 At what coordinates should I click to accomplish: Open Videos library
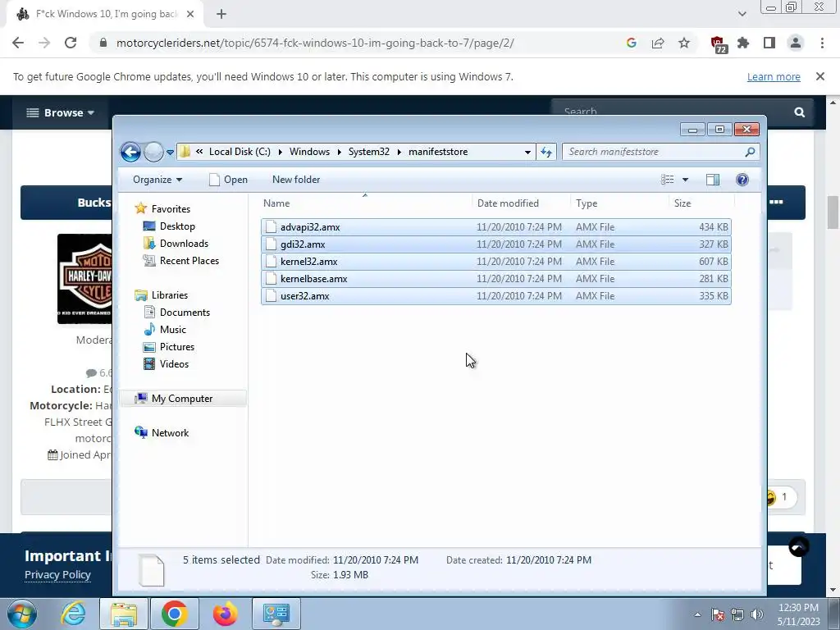[166, 363]
